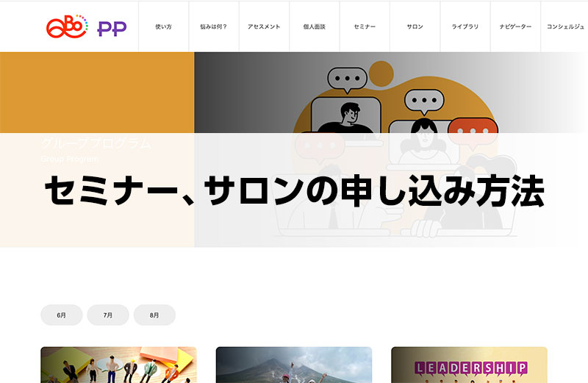This screenshot has height=383, width=588.
Task: Click the red speech bubble in the illustration
Action: pos(473,129)
